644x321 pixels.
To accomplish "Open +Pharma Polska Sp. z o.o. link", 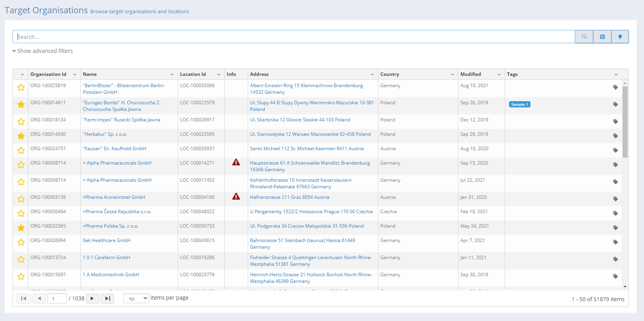I will pos(110,226).
